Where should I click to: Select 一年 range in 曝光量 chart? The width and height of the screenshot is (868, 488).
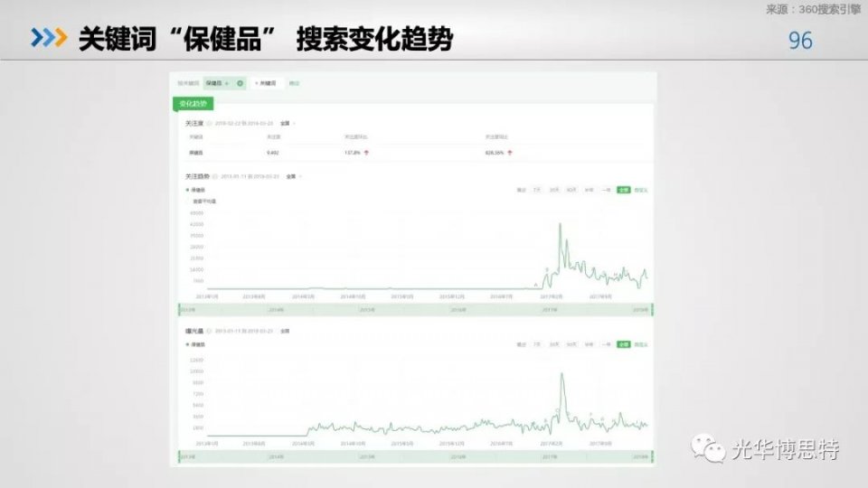pyautogui.click(x=606, y=344)
